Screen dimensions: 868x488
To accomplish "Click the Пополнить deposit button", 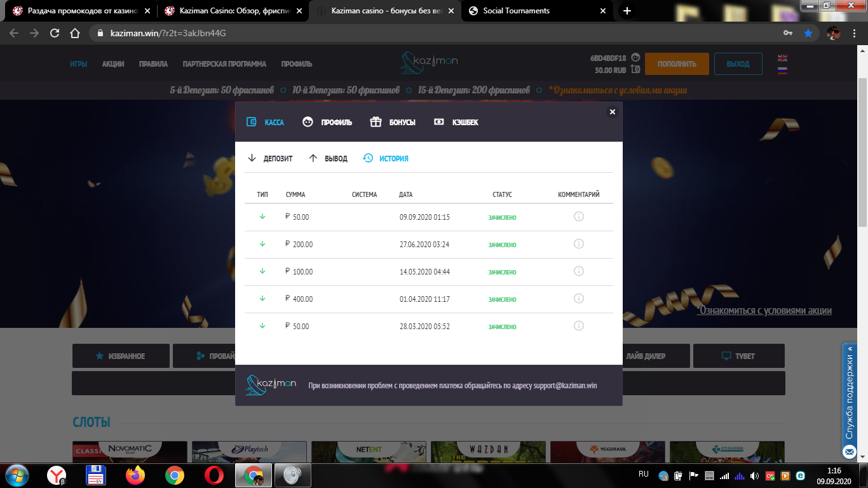I will point(677,64).
